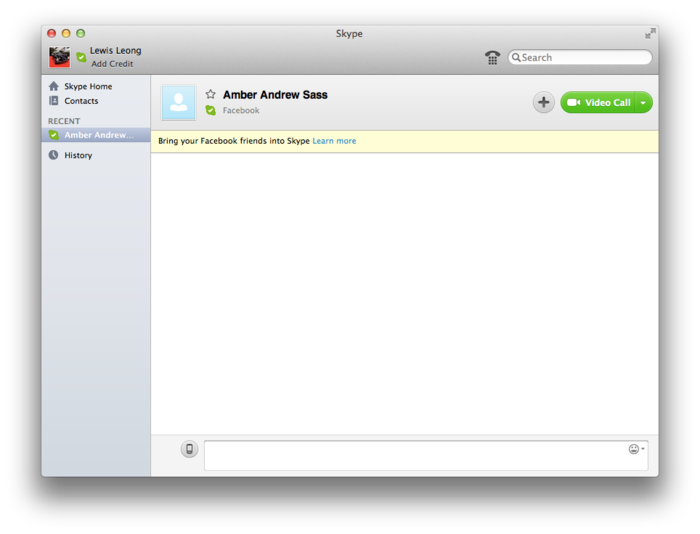Viewport: 700px width, 534px height.
Task: Zoom window with green button
Action: click(x=80, y=33)
